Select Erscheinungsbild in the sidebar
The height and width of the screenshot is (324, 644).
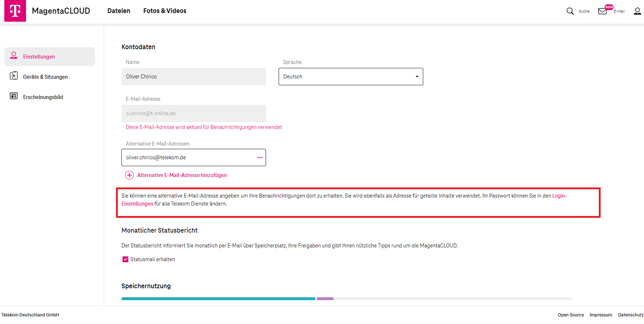click(50, 97)
